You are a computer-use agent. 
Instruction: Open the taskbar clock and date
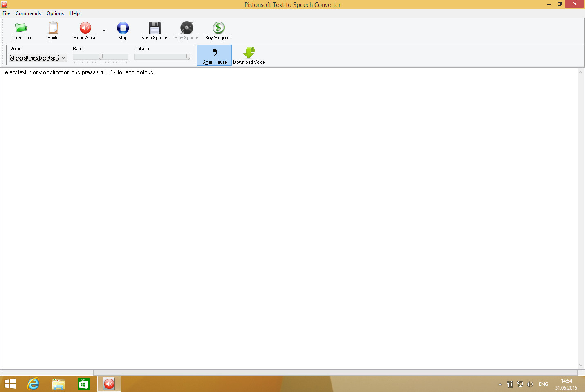point(566,384)
